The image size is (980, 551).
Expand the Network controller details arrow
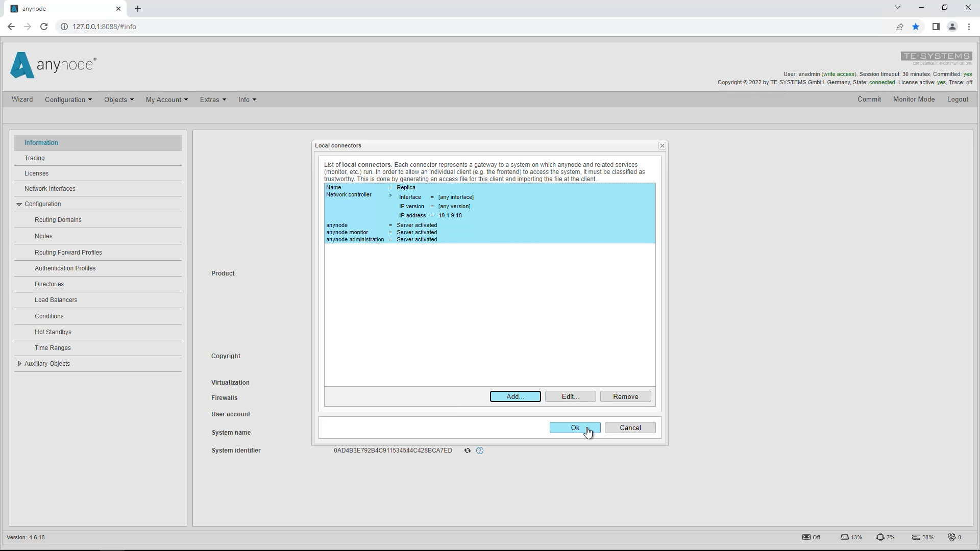pyautogui.click(x=390, y=195)
